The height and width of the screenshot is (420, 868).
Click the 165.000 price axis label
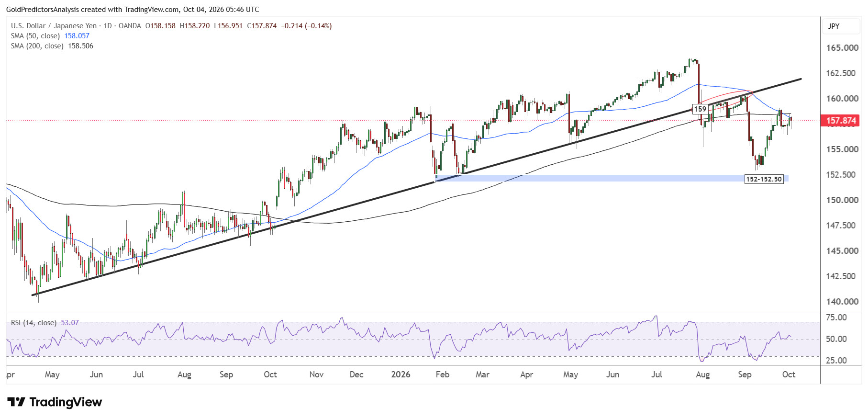[x=842, y=48]
